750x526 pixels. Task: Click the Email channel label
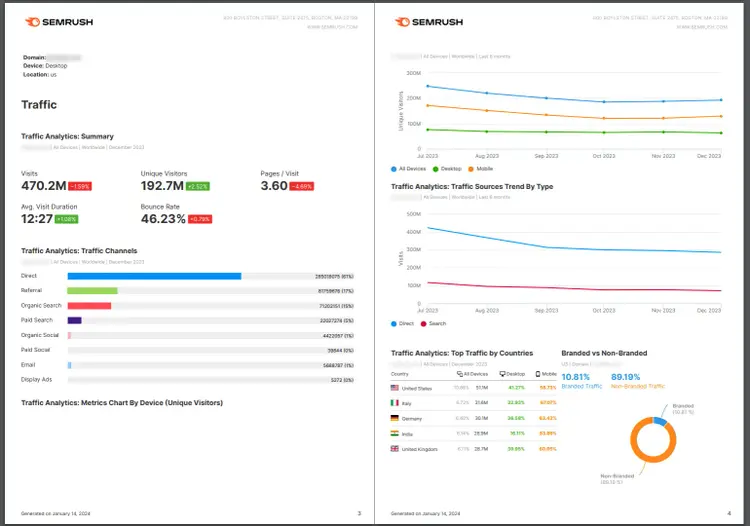pos(28,365)
